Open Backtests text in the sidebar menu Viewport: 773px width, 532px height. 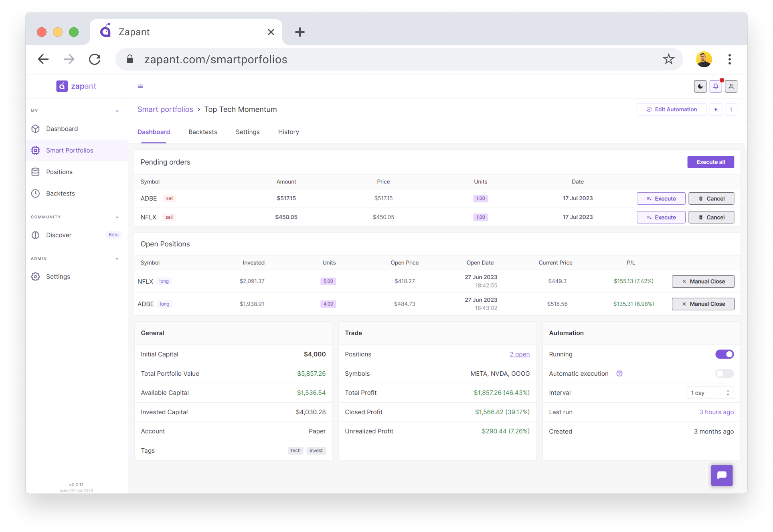click(61, 193)
